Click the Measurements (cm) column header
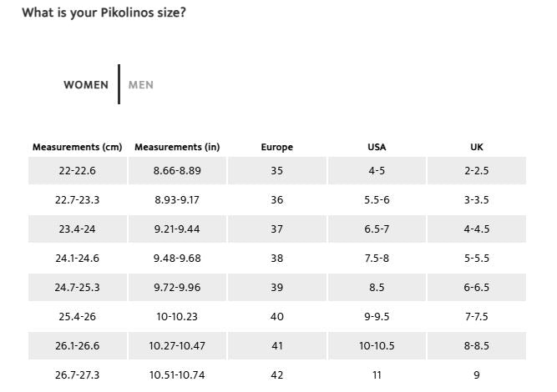Screen dimensions: 557x392 [x=77, y=148]
